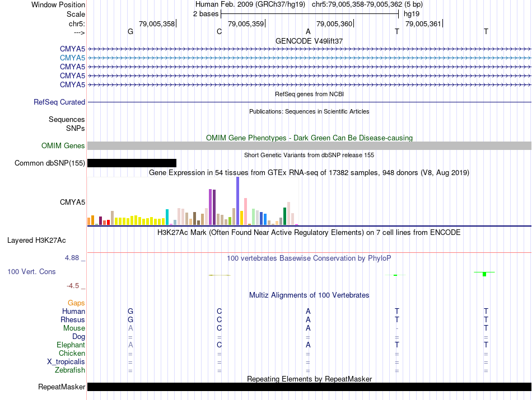Open the Layered H3K27Ac track label
This screenshot has height=400, width=532.
tap(36, 241)
